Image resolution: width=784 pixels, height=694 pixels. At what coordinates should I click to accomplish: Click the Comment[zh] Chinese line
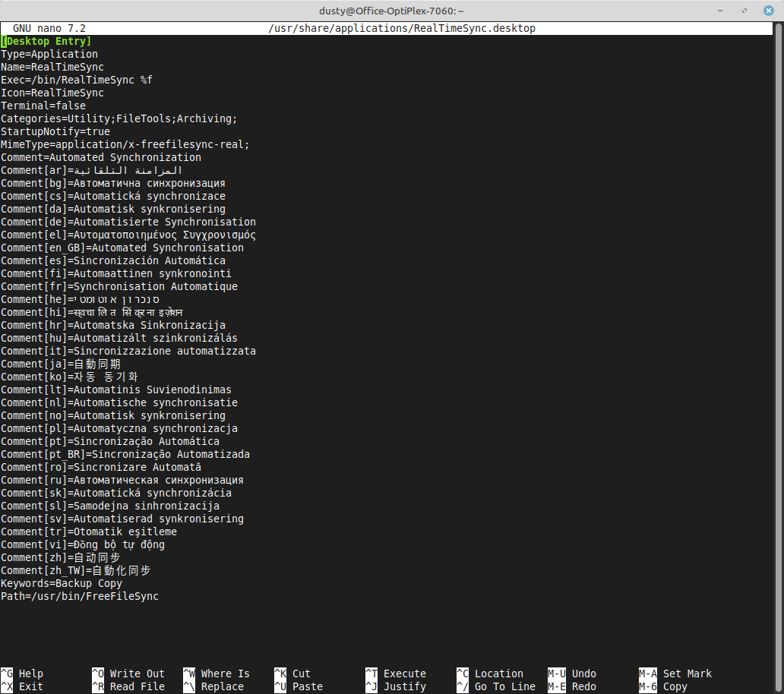(61, 557)
